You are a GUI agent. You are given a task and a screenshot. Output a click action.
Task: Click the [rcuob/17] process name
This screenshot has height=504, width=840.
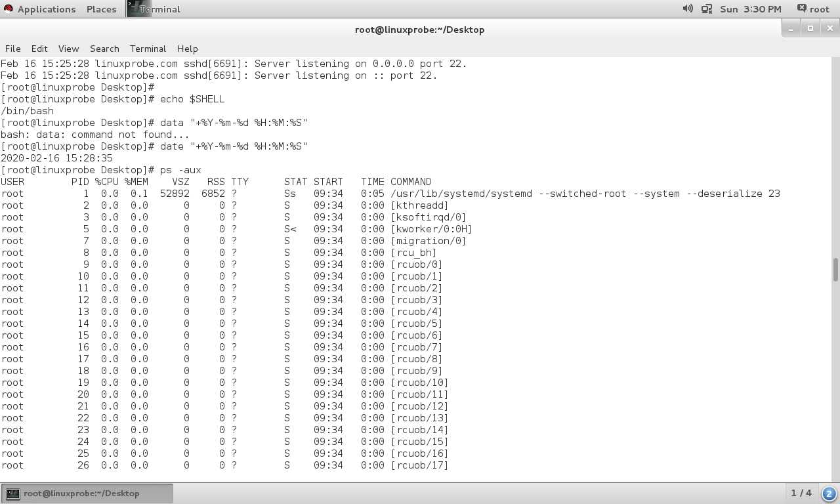click(x=420, y=465)
